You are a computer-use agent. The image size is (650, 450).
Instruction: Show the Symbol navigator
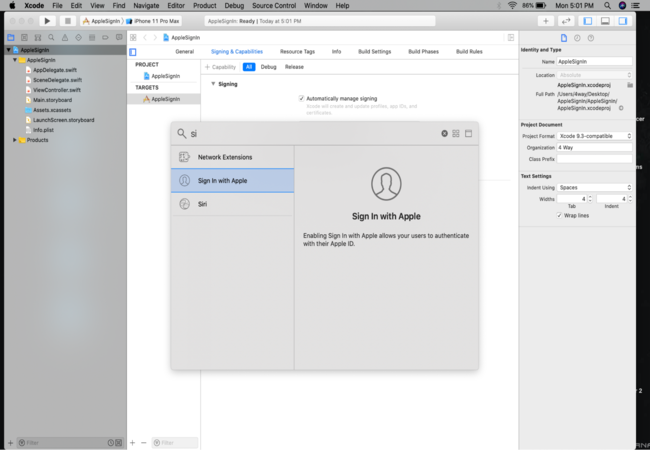[38, 38]
